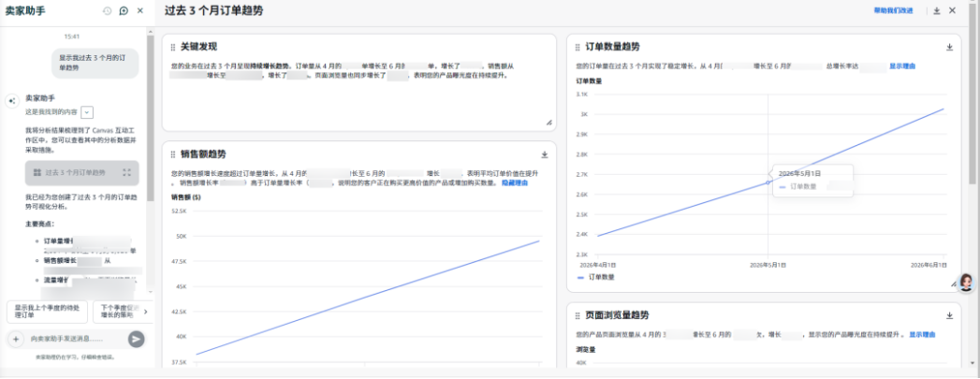Grab the 页面浏览量趋势 card drag handle

click(578, 316)
